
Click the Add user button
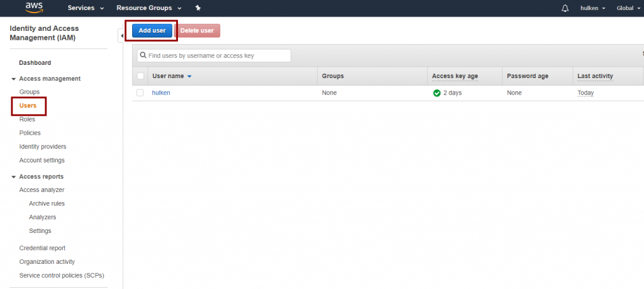click(x=152, y=30)
